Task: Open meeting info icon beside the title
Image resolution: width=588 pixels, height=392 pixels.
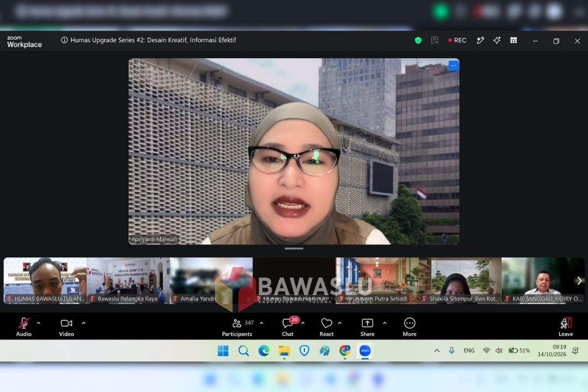Action: (x=64, y=40)
